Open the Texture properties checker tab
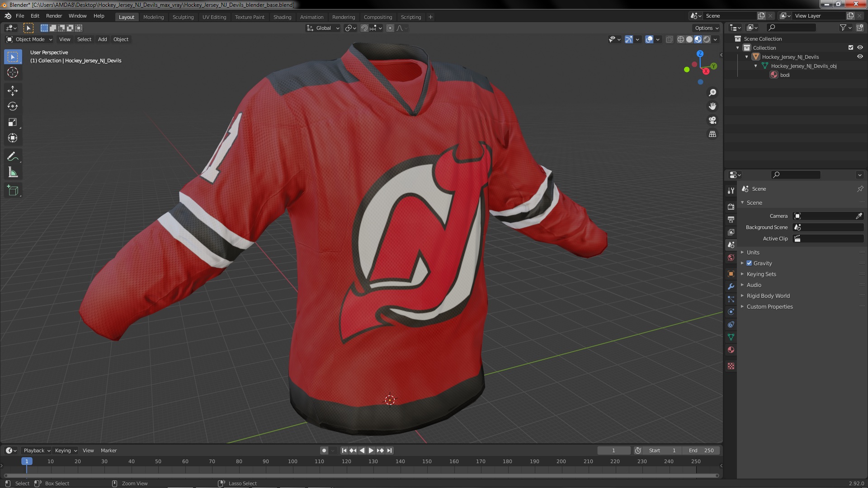 (x=731, y=366)
